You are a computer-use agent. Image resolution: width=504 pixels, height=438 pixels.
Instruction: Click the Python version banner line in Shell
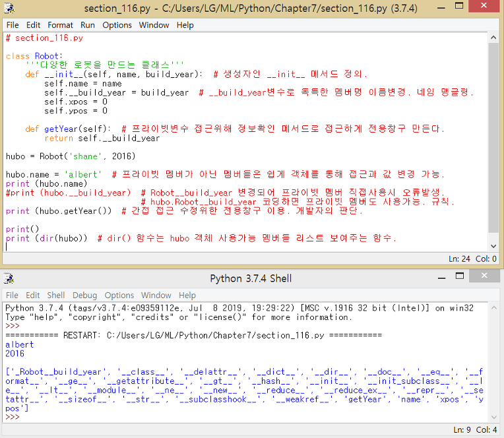(239, 308)
